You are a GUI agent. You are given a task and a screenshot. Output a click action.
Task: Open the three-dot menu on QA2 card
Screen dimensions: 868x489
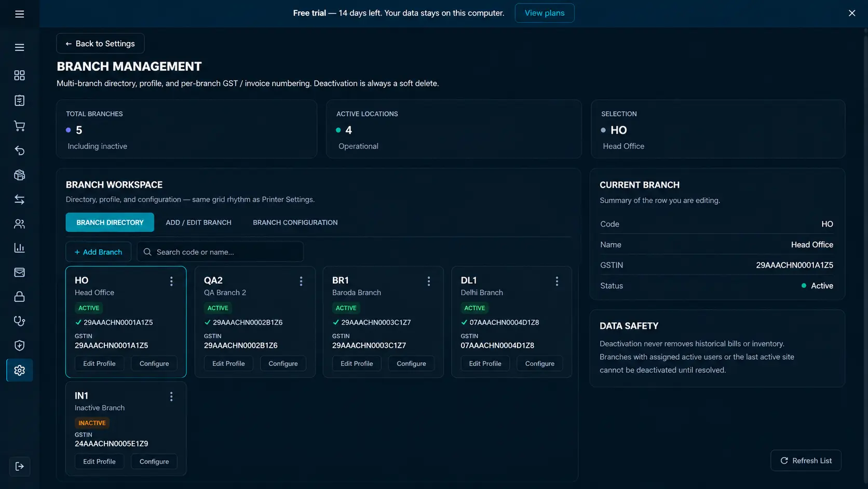(x=301, y=281)
